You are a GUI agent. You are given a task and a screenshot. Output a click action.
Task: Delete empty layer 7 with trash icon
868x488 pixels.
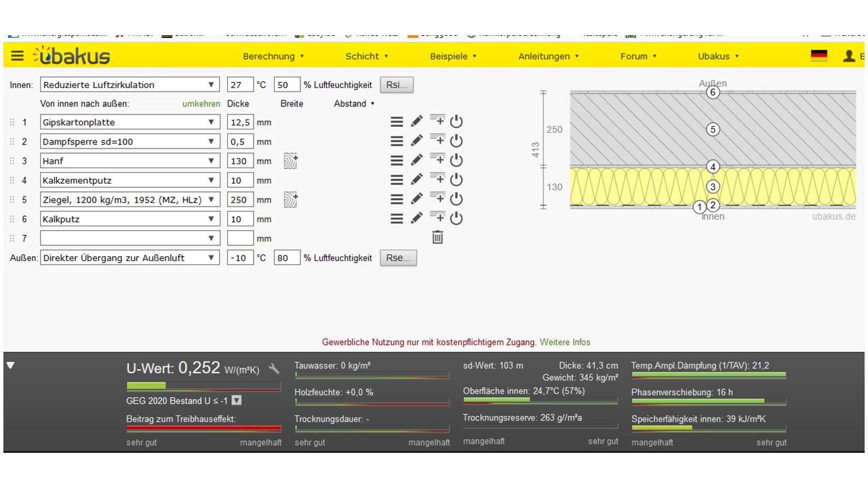coord(437,237)
